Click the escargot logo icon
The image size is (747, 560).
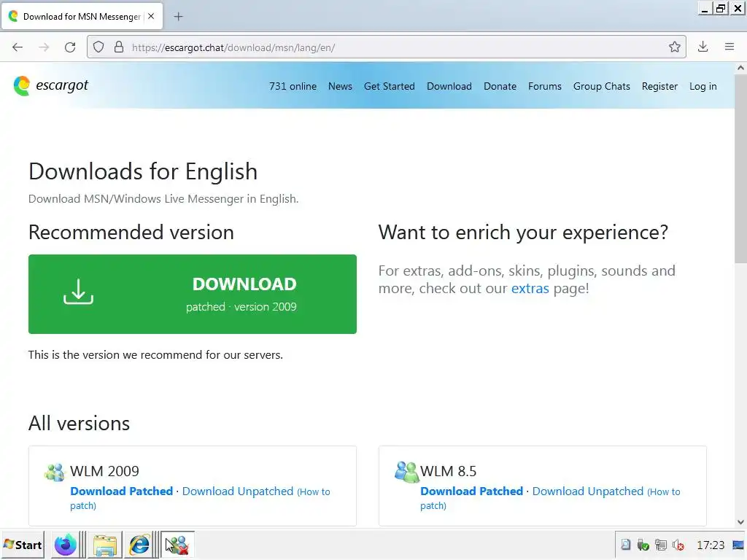tap(21, 86)
